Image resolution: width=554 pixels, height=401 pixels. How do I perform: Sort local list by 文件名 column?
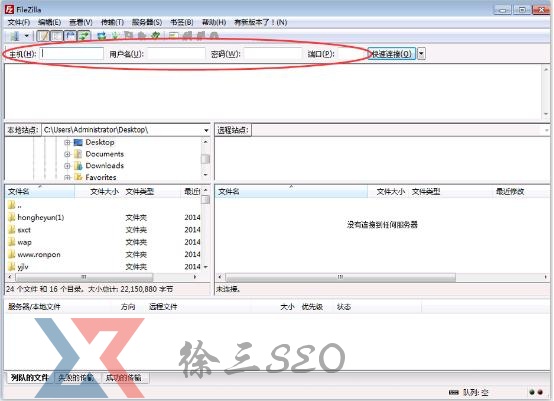tap(40, 192)
